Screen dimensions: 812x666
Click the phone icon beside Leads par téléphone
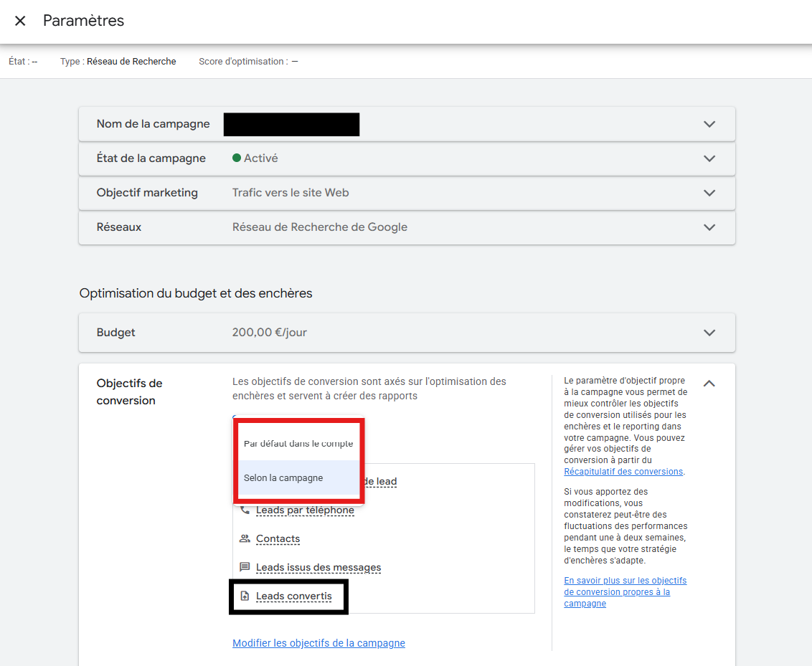[245, 510]
